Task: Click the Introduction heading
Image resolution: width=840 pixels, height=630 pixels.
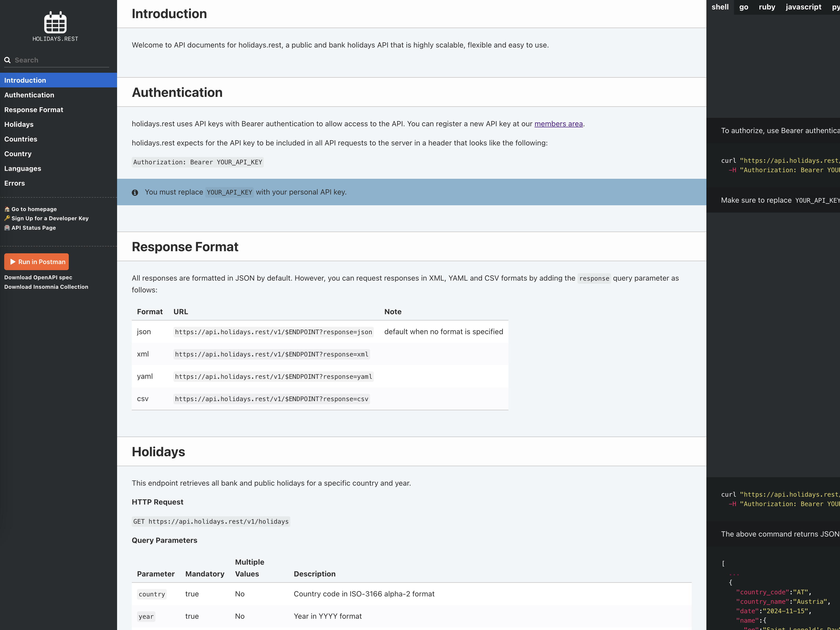Action: [169, 14]
